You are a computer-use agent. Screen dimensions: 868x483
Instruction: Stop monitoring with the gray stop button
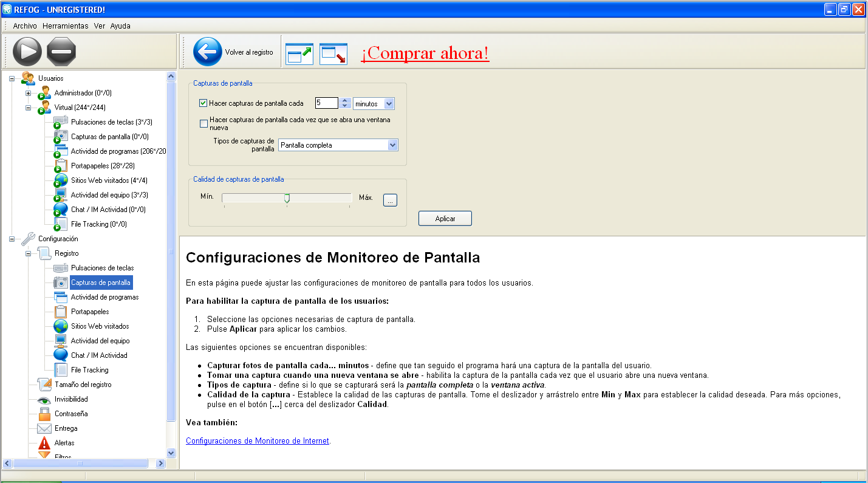tap(61, 52)
